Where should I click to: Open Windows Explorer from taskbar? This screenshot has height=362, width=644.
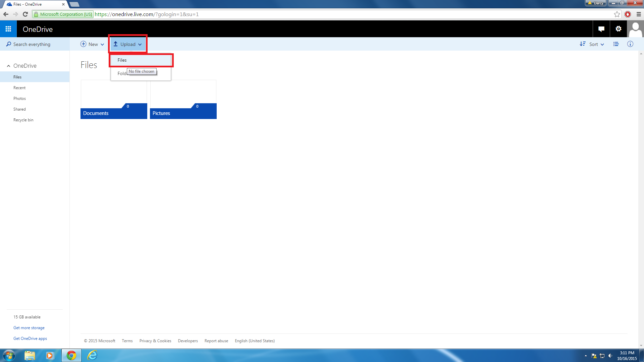(30, 355)
